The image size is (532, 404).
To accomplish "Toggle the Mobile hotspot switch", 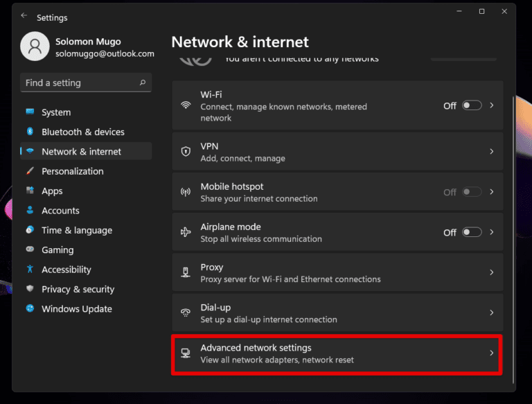I will 472,192.
